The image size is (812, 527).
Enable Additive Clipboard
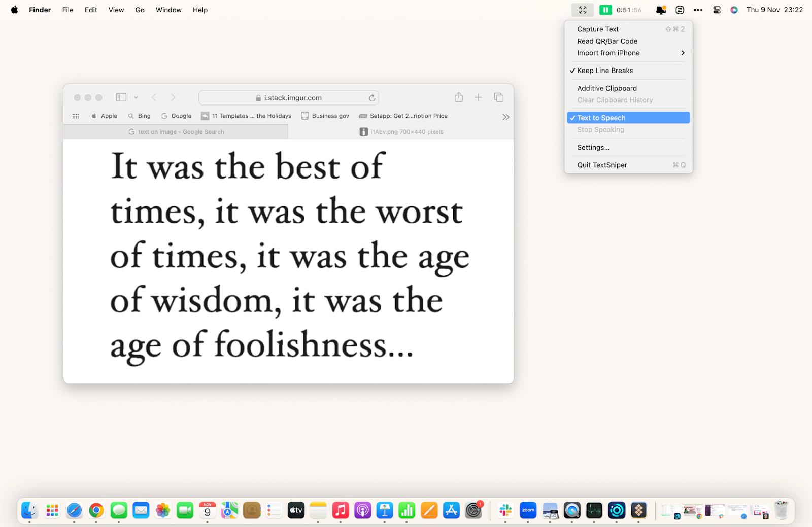coord(628,88)
